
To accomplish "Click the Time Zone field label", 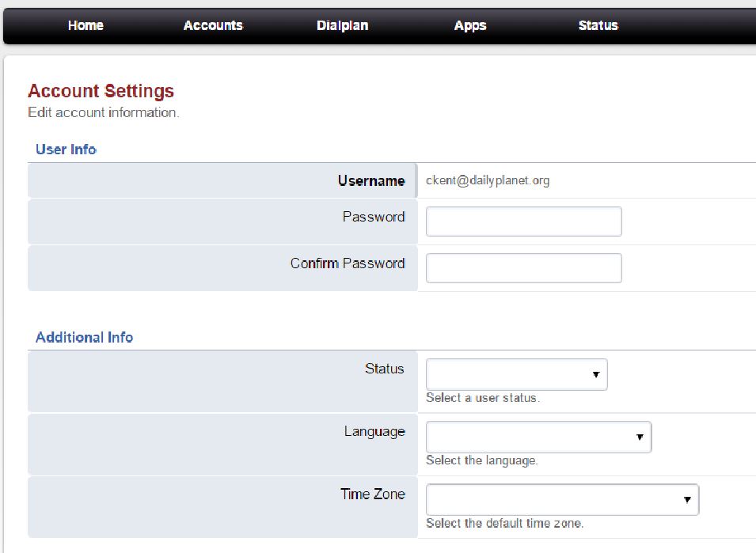I will click(x=372, y=494).
